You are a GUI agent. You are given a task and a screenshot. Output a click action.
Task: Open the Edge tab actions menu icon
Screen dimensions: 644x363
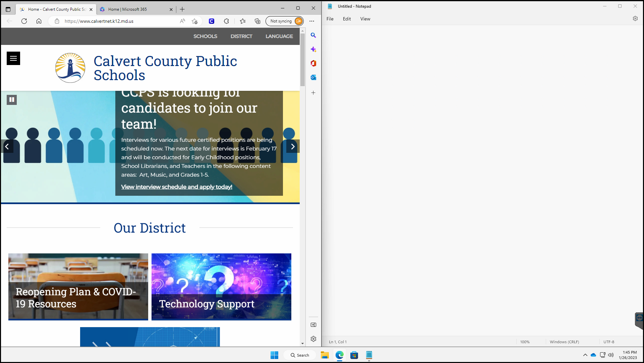8,9
